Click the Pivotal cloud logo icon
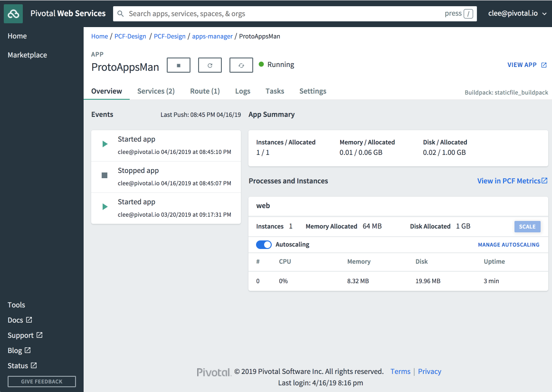This screenshot has height=392, width=552. (x=13, y=14)
